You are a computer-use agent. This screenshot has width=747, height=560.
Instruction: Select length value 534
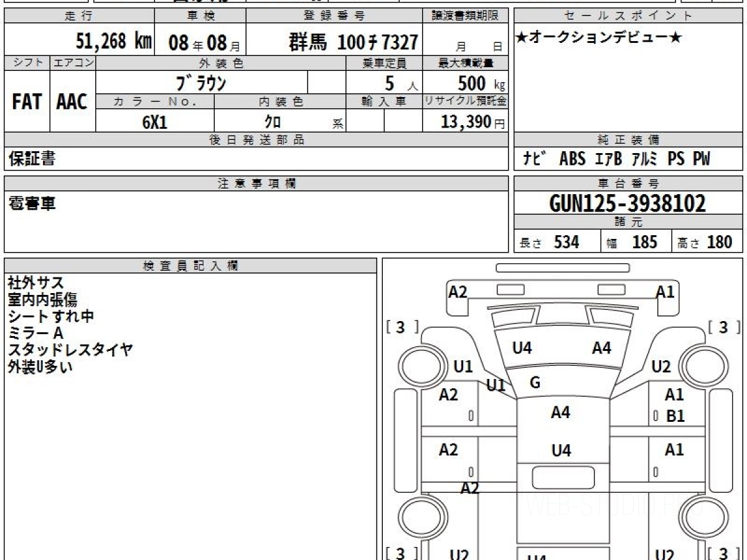pos(566,242)
